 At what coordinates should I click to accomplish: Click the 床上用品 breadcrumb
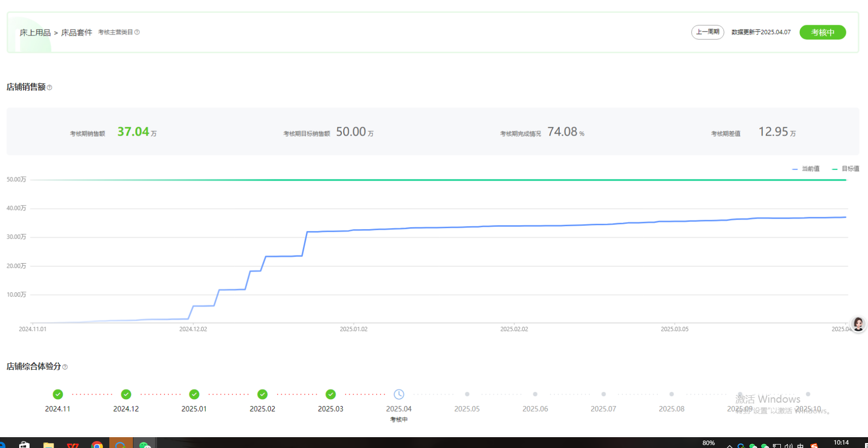click(x=35, y=33)
